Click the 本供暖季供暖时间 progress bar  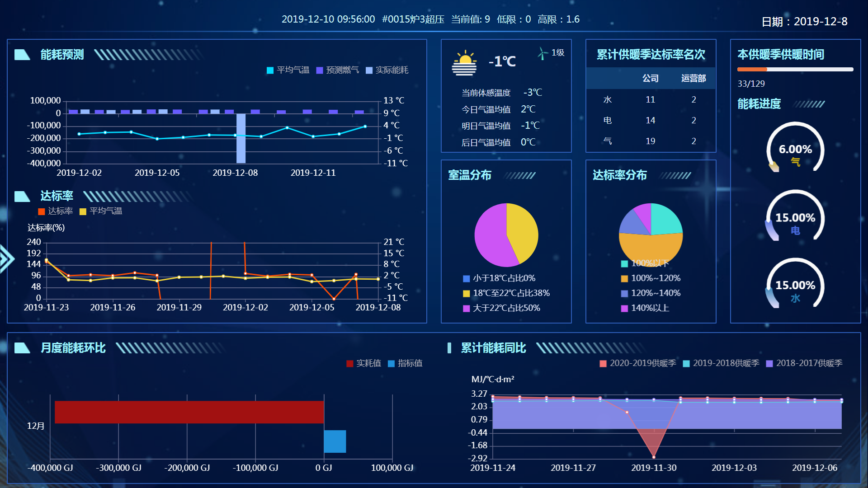click(x=795, y=70)
